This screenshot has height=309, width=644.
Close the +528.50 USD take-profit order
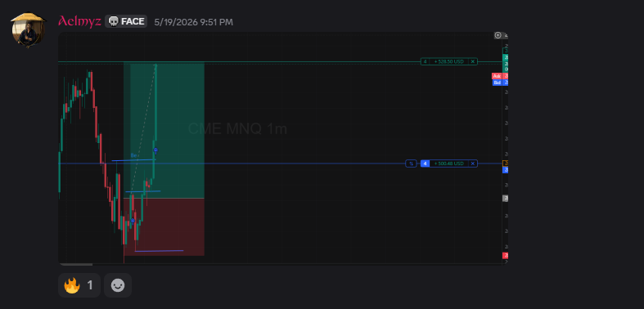pos(473,61)
